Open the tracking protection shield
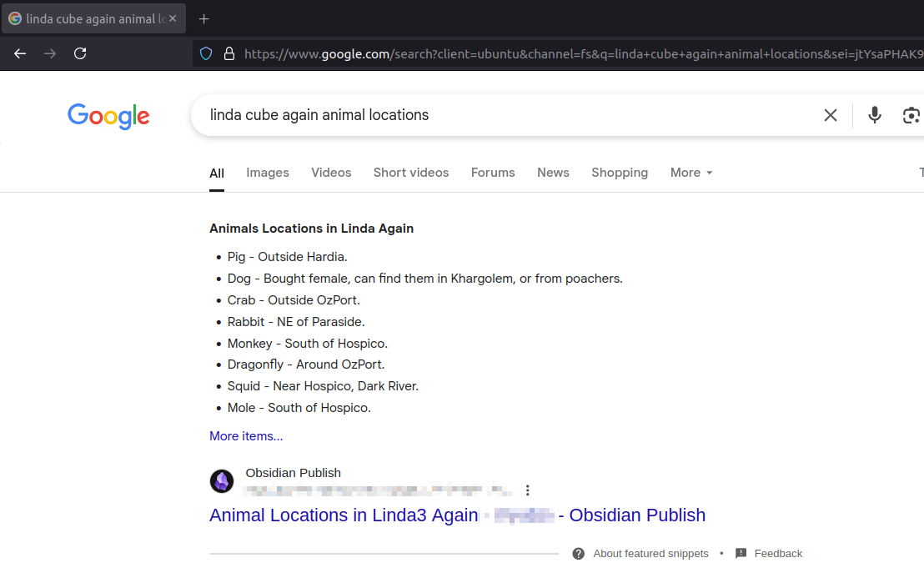Screen dimensions: 924x573 (206, 53)
